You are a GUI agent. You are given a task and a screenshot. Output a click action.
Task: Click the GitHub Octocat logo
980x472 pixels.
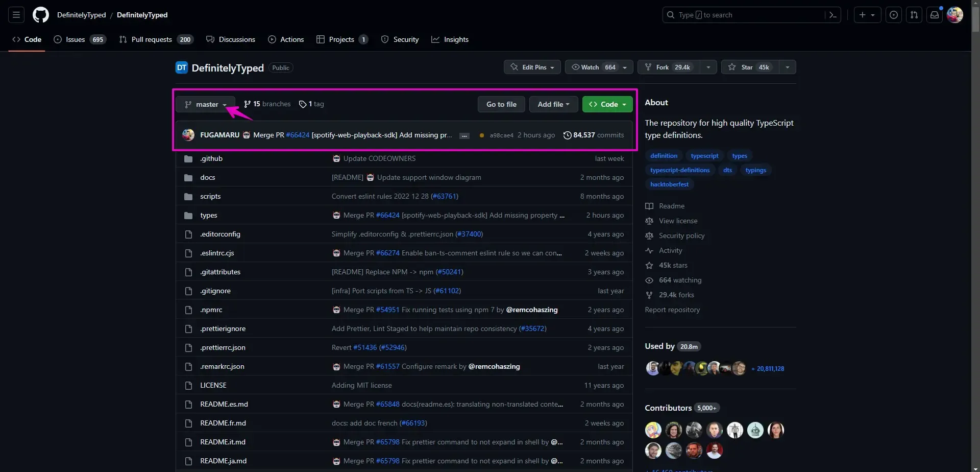(41, 15)
